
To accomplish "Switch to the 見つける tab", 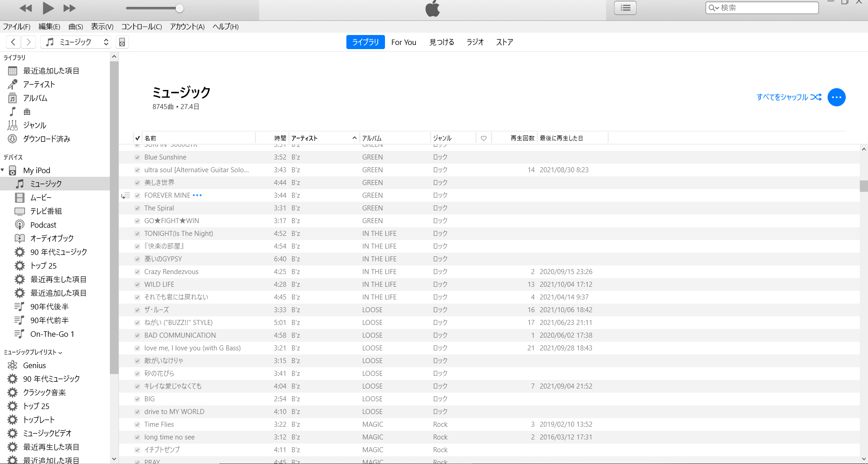I will point(442,42).
